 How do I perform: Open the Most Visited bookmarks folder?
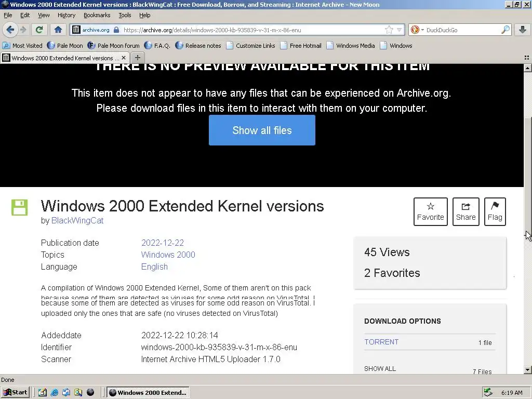(x=23, y=46)
